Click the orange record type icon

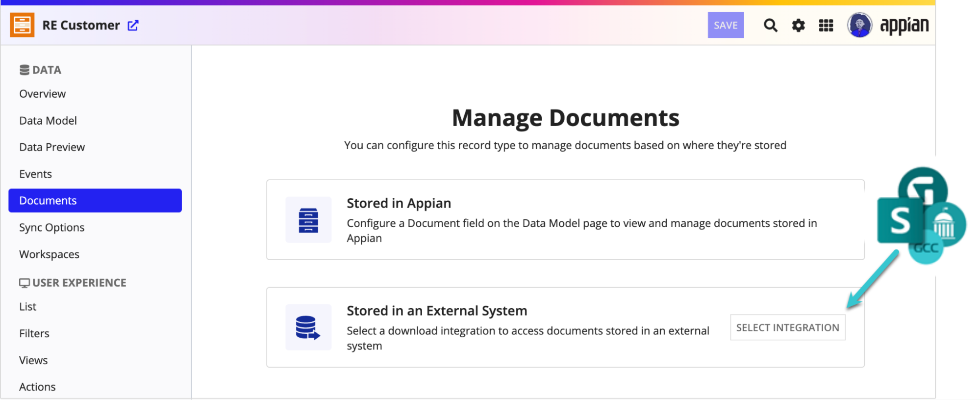tap(22, 25)
